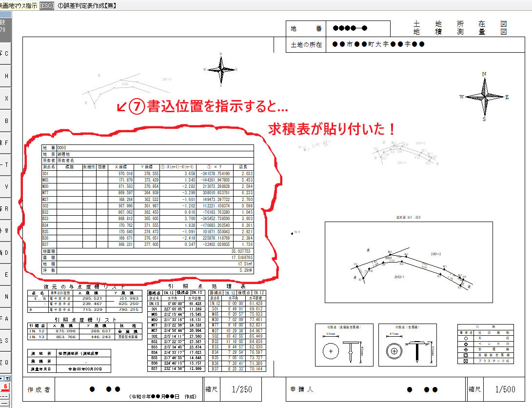Screen dimensions: 532x408
Task: Click the sidebar command button labeled Q
Action: (x=5, y=363)
